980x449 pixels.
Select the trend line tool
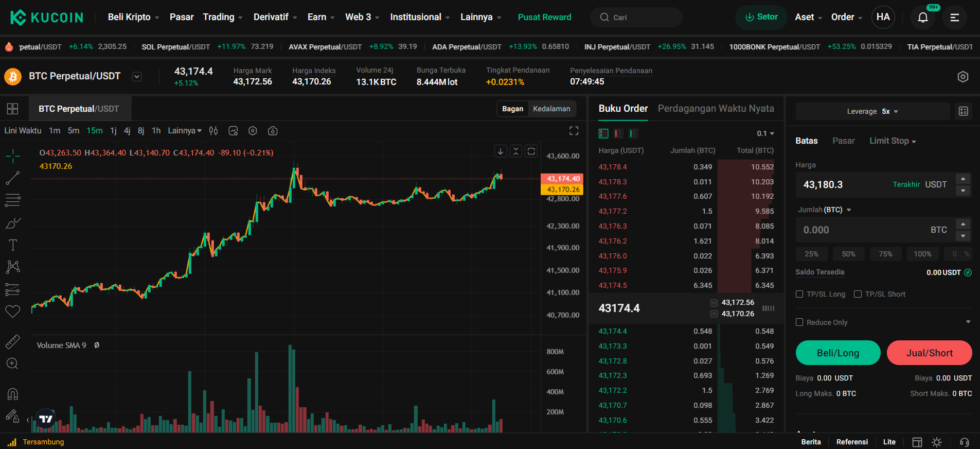coord(13,178)
